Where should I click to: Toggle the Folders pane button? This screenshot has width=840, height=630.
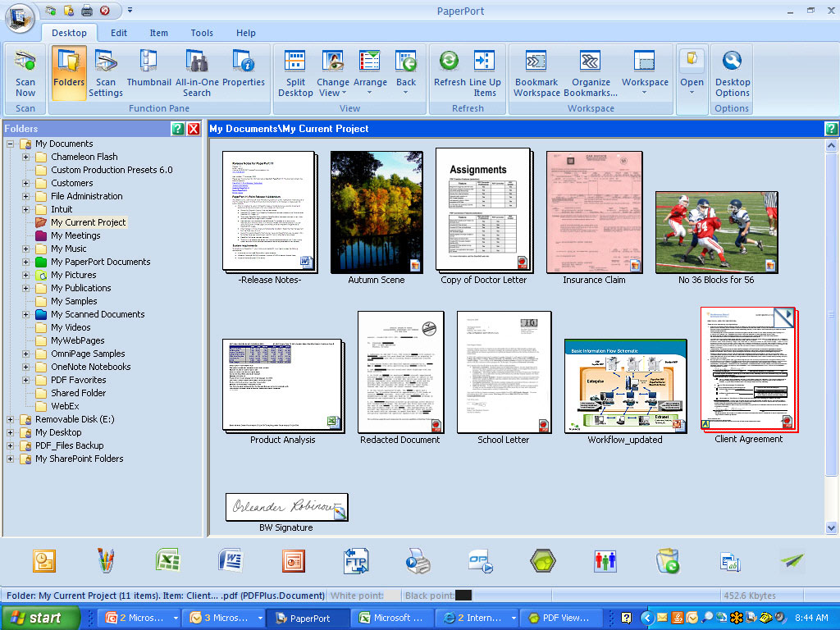pyautogui.click(x=69, y=72)
